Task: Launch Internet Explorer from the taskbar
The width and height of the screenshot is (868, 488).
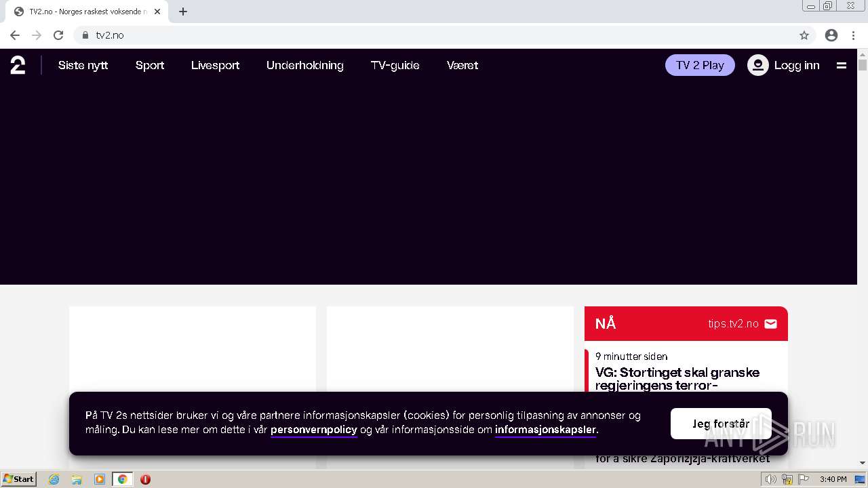Action: (54, 479)
